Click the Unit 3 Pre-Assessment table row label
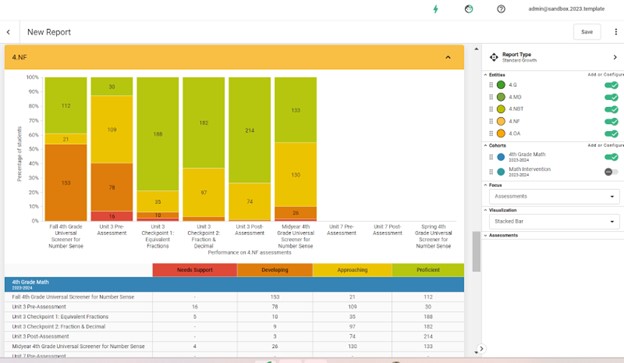 [x=39, y=307]
